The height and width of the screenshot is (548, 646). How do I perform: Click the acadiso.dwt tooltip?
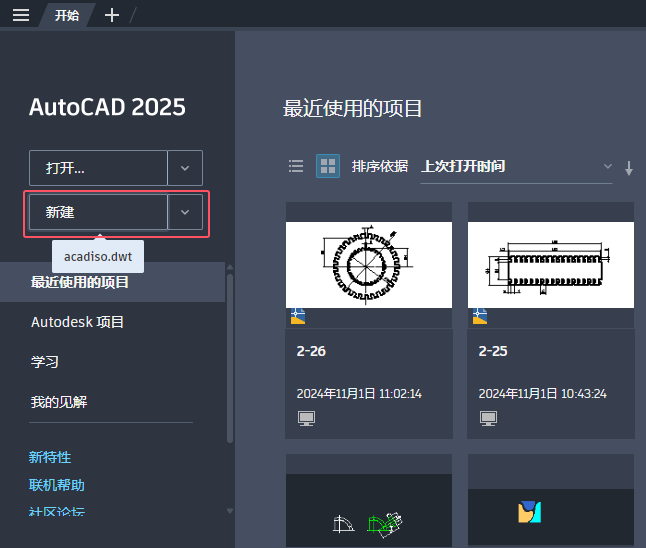tap(98, 256)
